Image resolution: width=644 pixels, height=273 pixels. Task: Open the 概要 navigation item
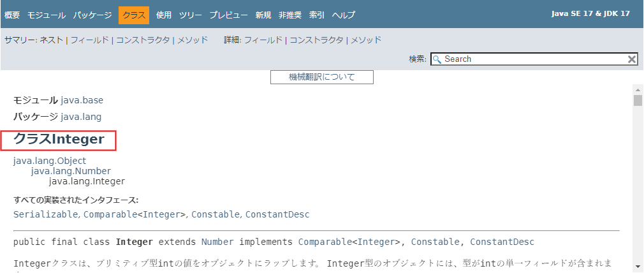click(x=12, y=15)
